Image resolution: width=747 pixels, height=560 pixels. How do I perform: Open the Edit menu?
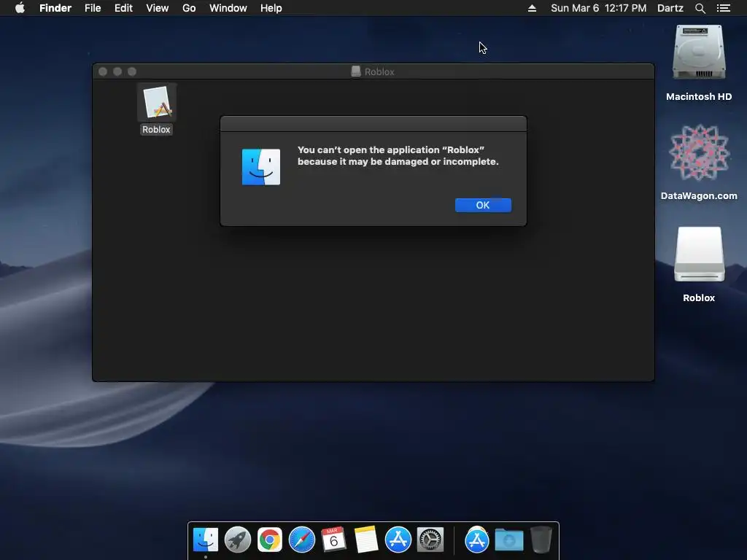point(123,8)
